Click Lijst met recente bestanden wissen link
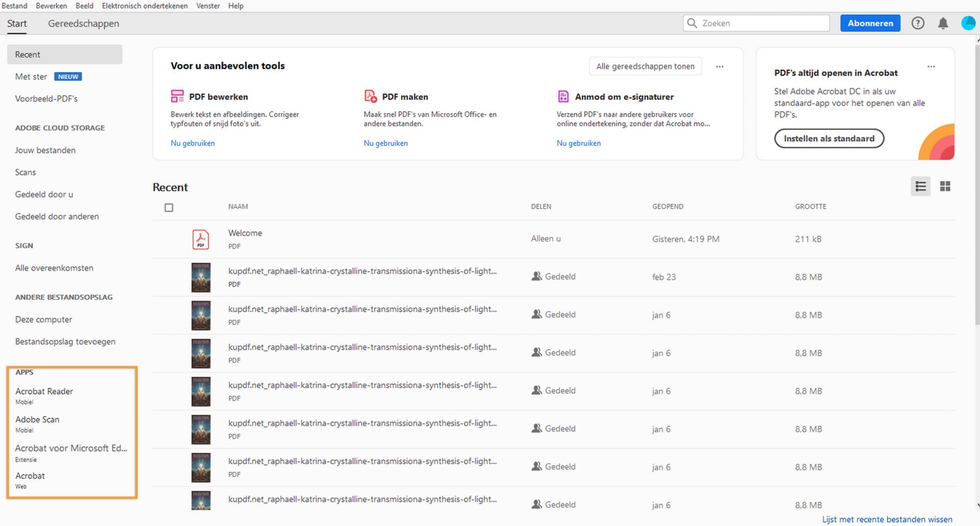980x526 pixels. click(x=887, y=519)
